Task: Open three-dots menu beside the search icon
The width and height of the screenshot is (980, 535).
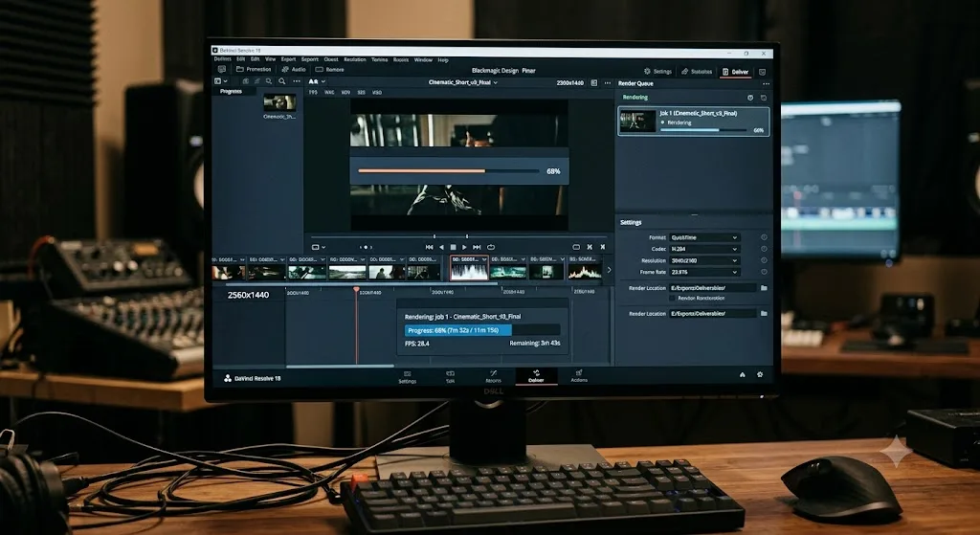Action: (297, 81)
